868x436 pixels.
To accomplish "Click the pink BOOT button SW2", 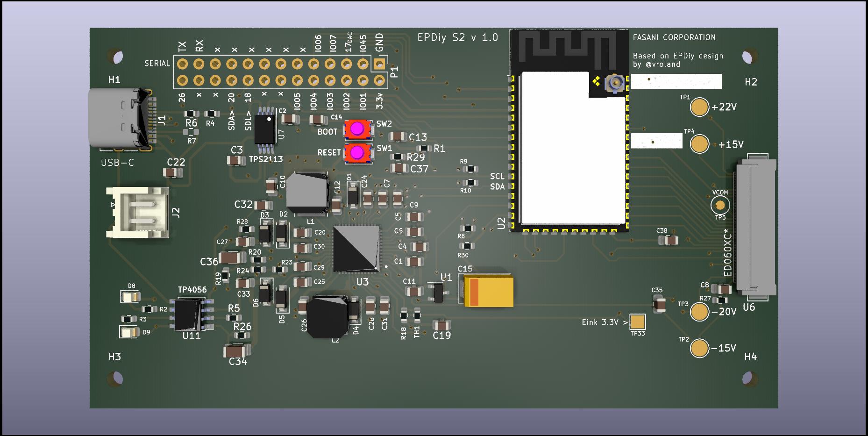I will (357, 129).
